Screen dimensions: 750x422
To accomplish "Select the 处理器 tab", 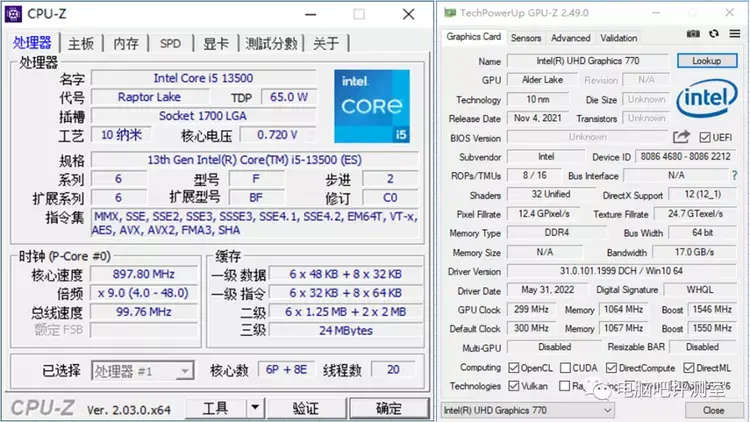I will click(32, 43).
